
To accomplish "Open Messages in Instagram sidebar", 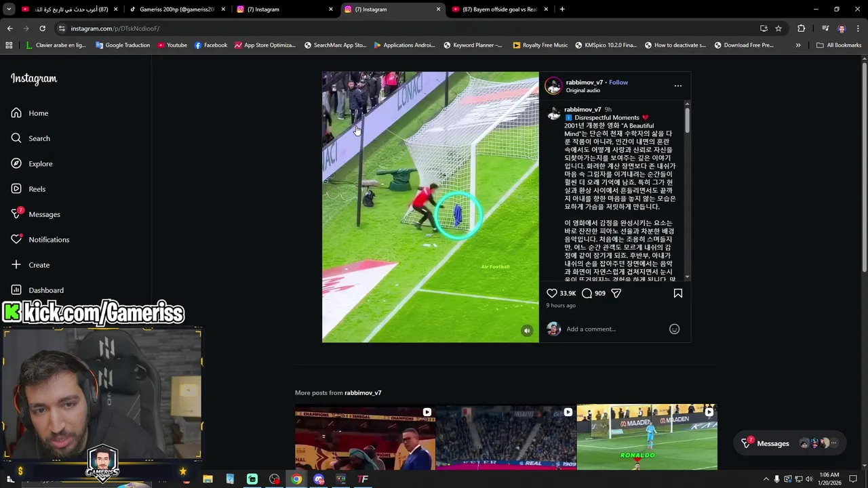I will (x=35, y=214).
